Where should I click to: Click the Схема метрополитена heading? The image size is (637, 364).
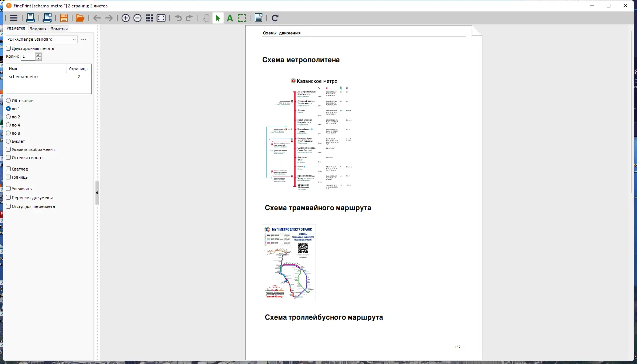(301, 60)
